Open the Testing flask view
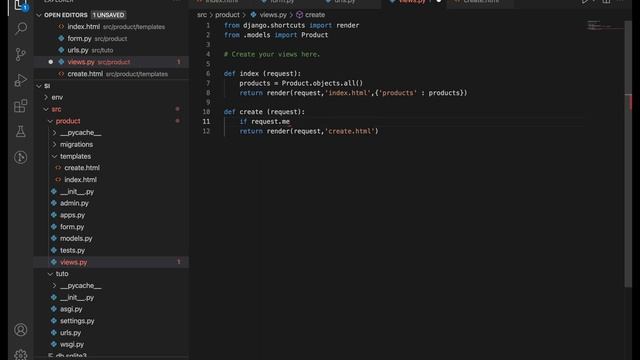 click(21, 132)
